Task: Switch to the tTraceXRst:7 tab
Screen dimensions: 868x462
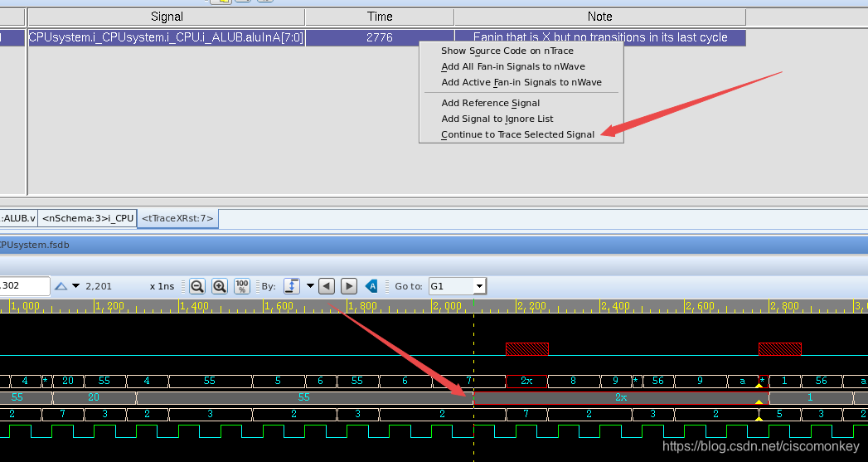Action: (177, 218)
